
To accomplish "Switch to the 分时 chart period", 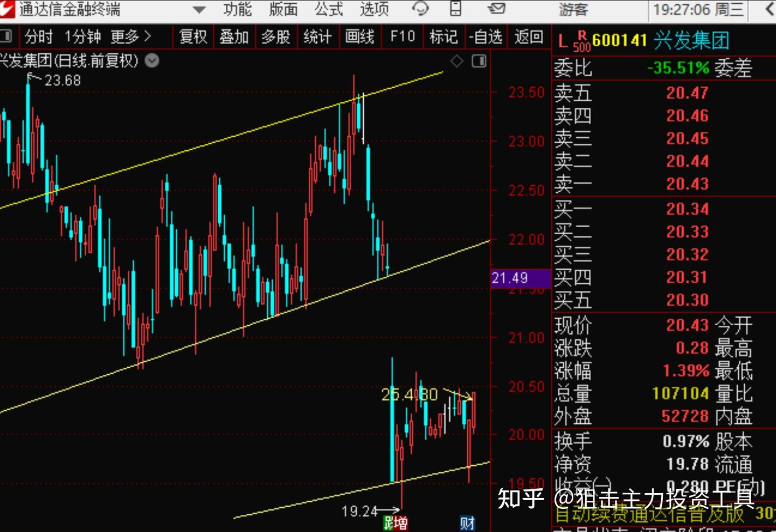I will (x=39, y=37).
